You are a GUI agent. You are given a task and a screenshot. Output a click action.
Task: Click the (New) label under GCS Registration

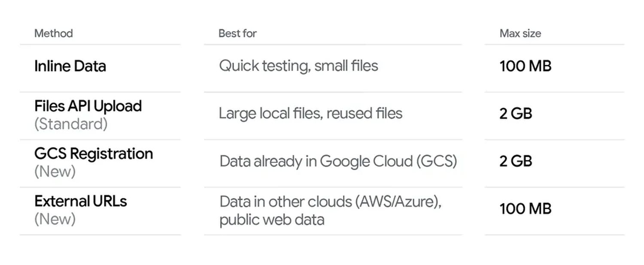(55, 172)
